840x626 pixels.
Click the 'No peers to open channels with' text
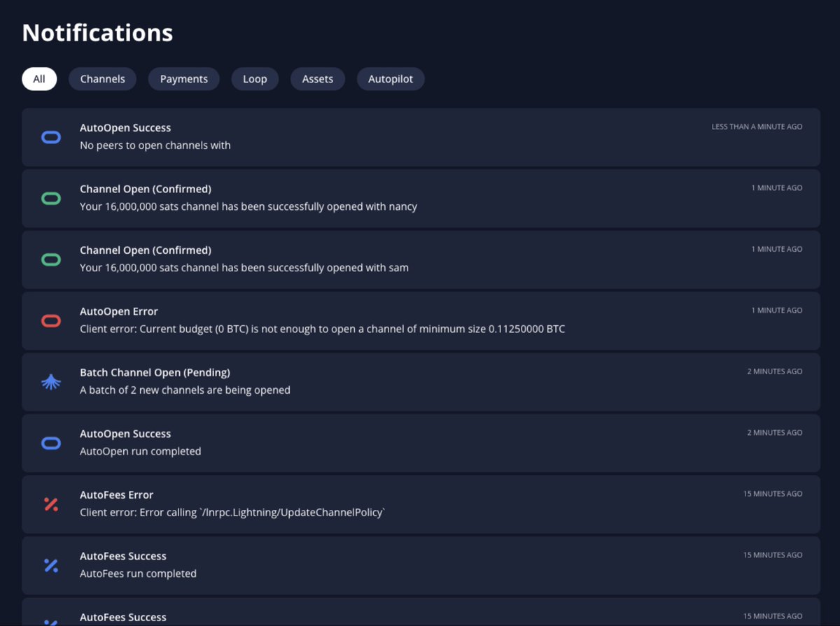155,145
